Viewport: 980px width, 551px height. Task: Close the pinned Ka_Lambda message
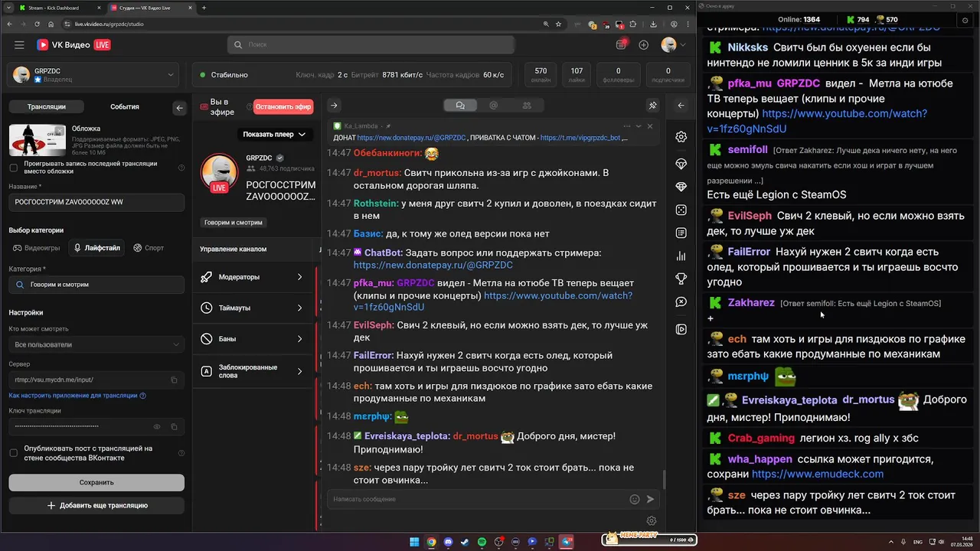pyautogui.click(x=650, y=126)
